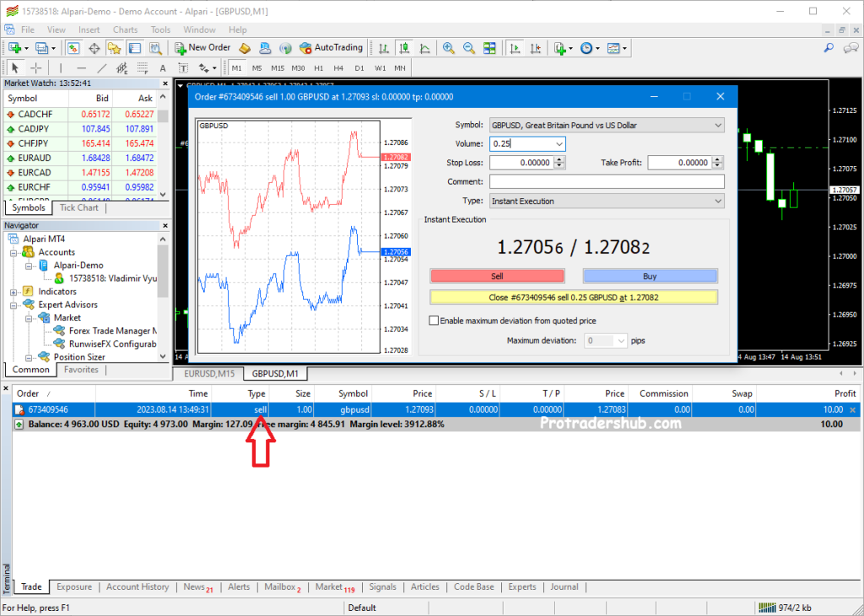Switch to the Account History tab
This screenshot has height=616, width=864.
(137, 586)
